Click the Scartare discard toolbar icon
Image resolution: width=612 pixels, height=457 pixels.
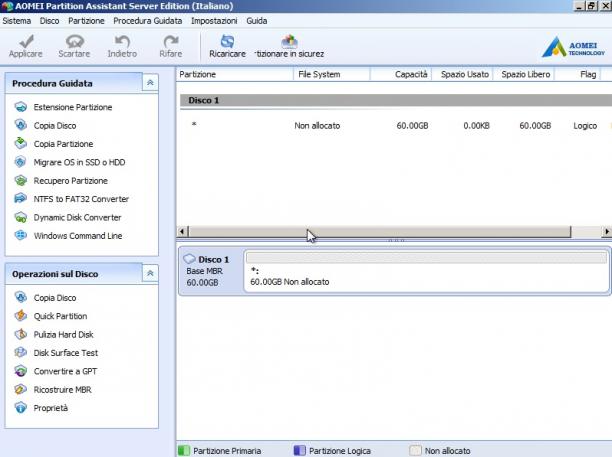click(74, 41)
